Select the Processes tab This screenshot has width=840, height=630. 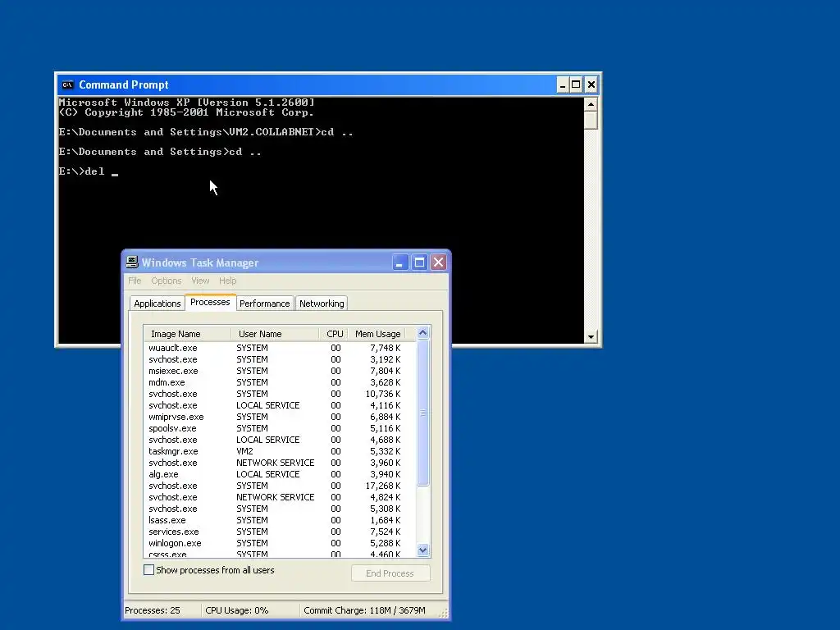[x=210, y=302]
